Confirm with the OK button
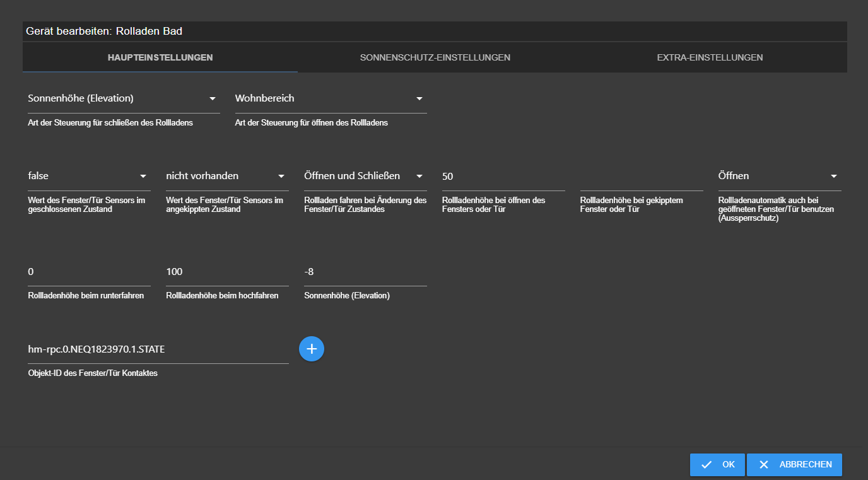Screen dimensions: 868x480 717,465
